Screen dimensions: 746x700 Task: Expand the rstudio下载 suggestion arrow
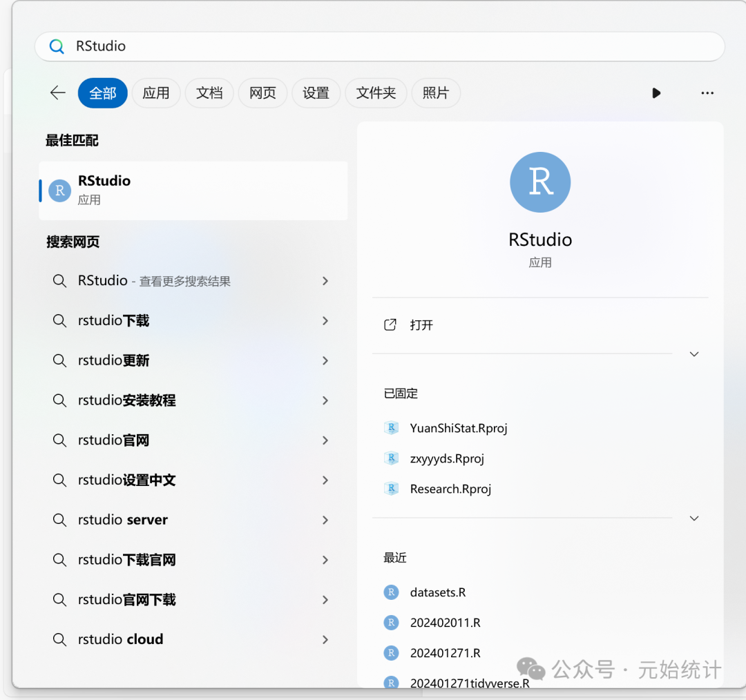[325, 321]
